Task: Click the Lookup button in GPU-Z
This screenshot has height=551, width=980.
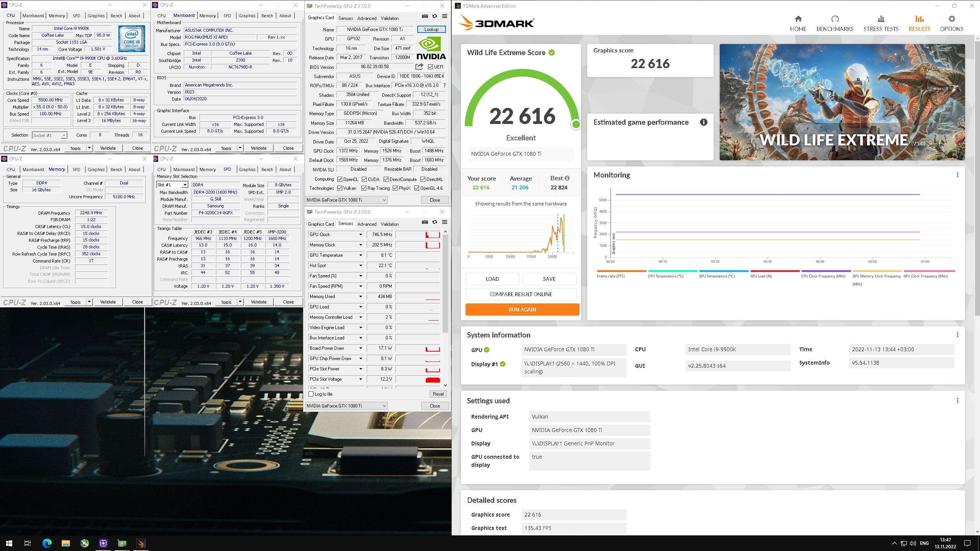Action: point(431,29)
